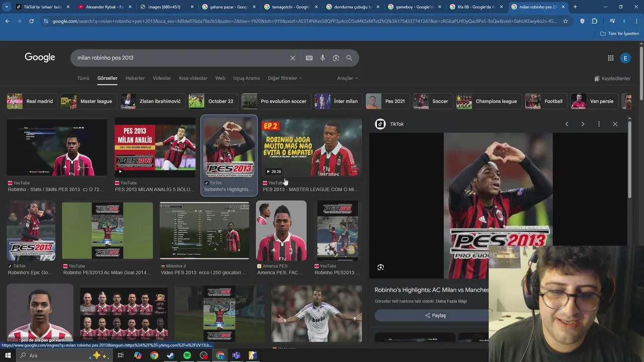
Task: Open Copilot from the taskbar
Action: [x=138, y=355]
